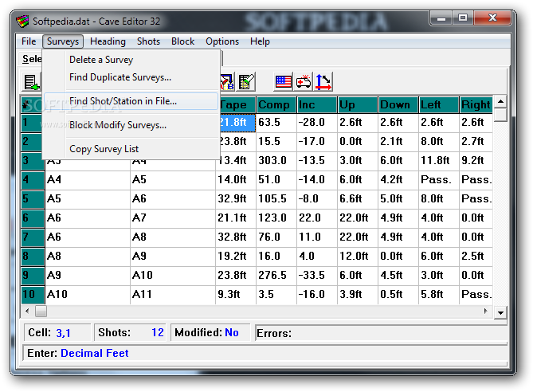The image size is (533, 392).
Task: Click the horizontal scrollbar left arrow
Action: [x=28, y=311]
